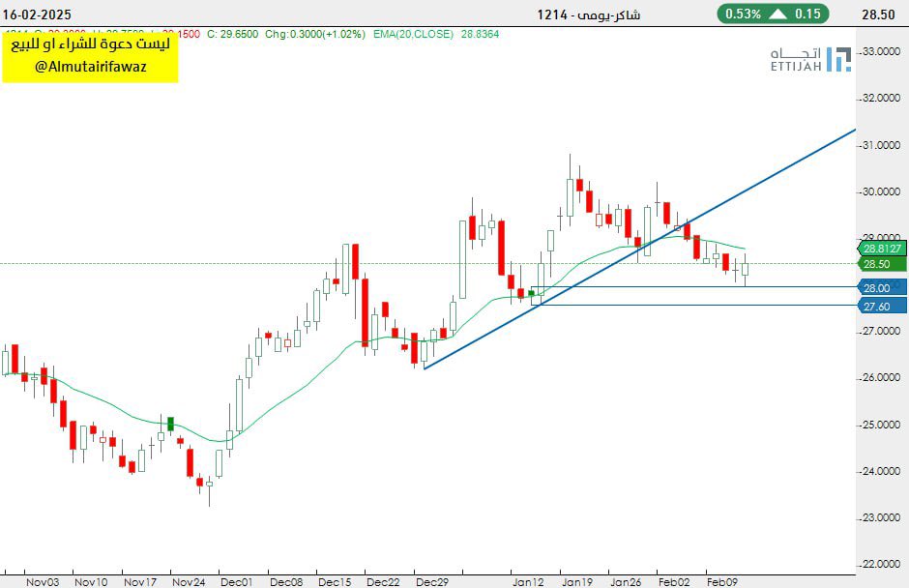
Task: Click the 27.0000 price axis label
Action: 882,331
